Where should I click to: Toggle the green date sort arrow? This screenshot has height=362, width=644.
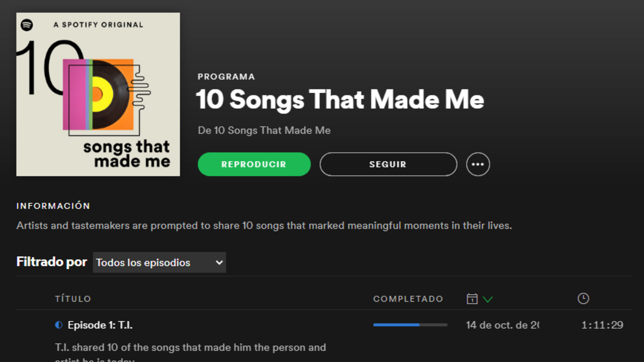(x=487, y=299)
